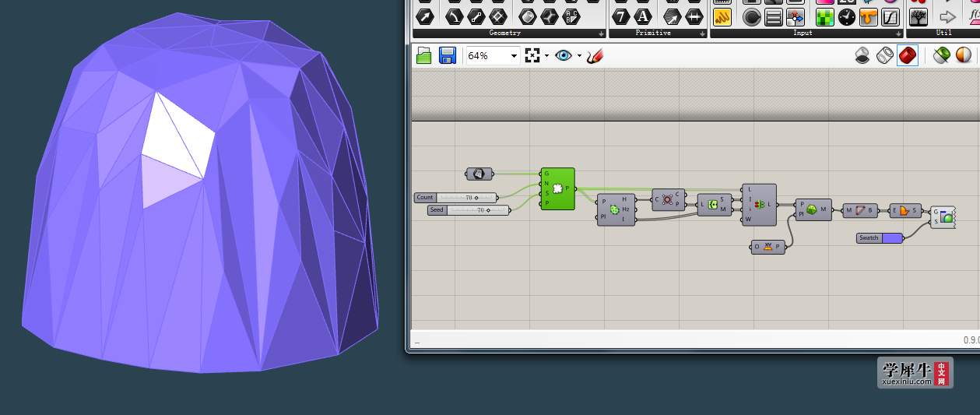980x415 pixels.
Task: Open a Grasshopper file with folder icon
Action: coord(424,55)
